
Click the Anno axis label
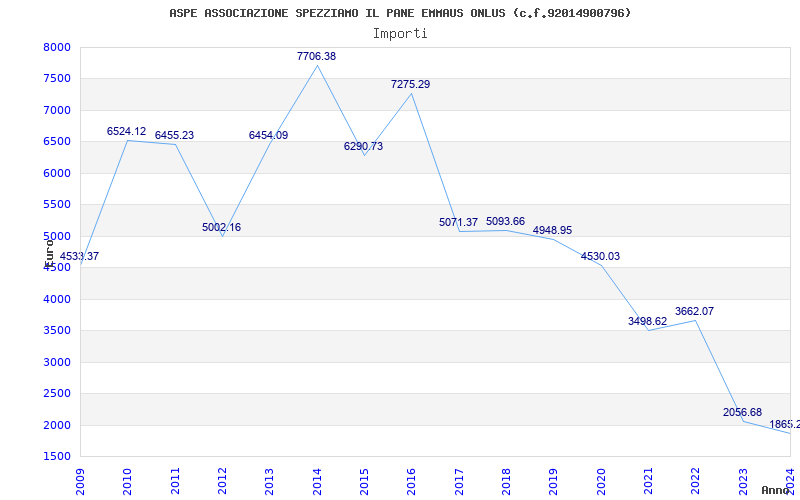point(774,490)
